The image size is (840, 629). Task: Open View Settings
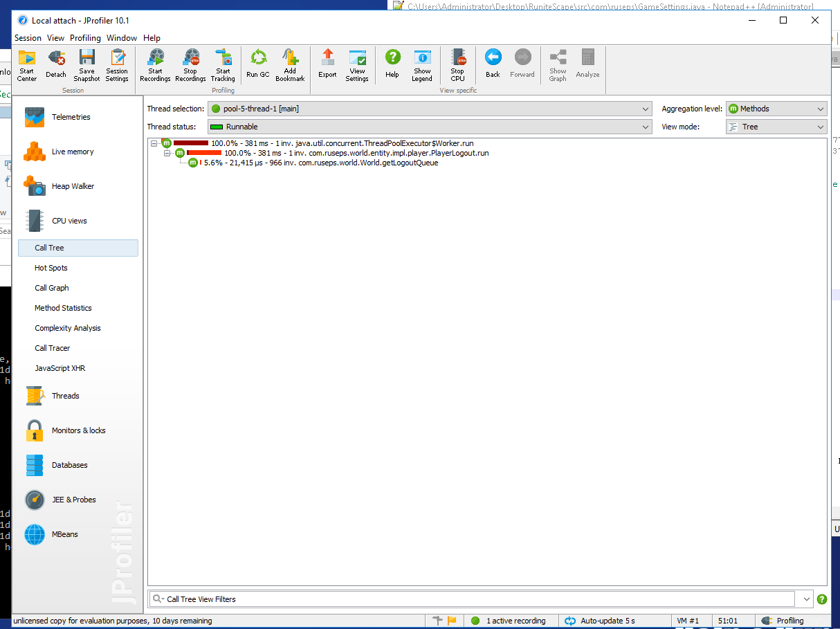pyautogui.click(x=357, y=65)
